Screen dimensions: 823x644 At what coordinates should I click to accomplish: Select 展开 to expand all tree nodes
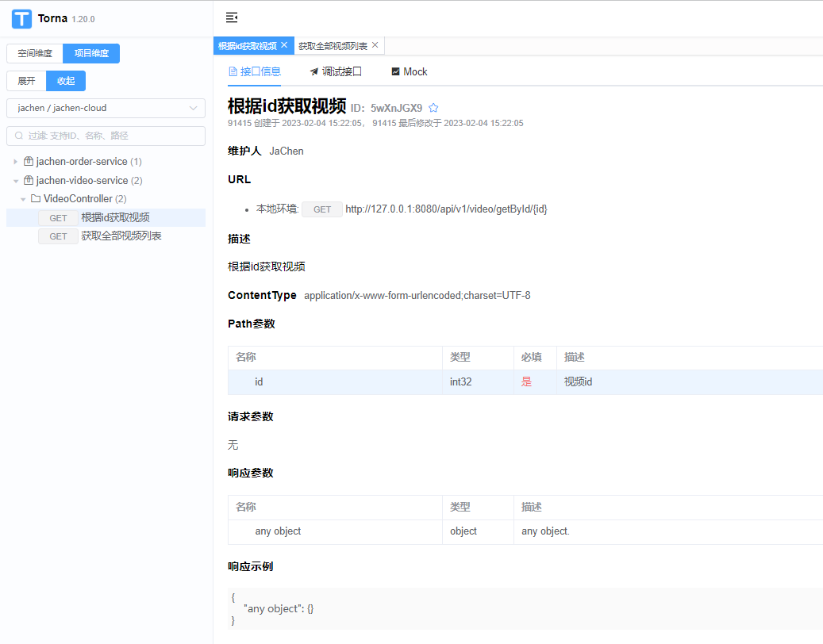(x=26, y=81)
